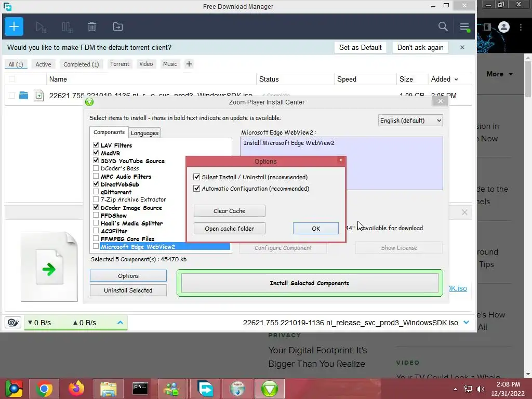Viewport: 532px width, 399px height.
Task: Expand the speed limit chevron
Action: [120, 322]
